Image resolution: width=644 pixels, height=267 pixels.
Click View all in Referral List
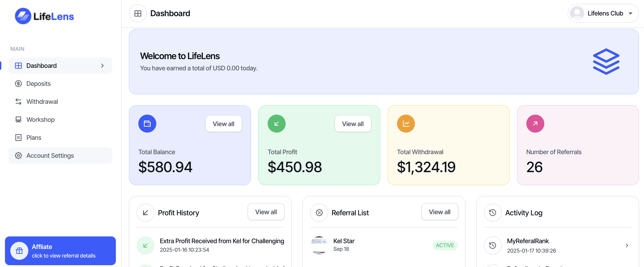point(439,212)
